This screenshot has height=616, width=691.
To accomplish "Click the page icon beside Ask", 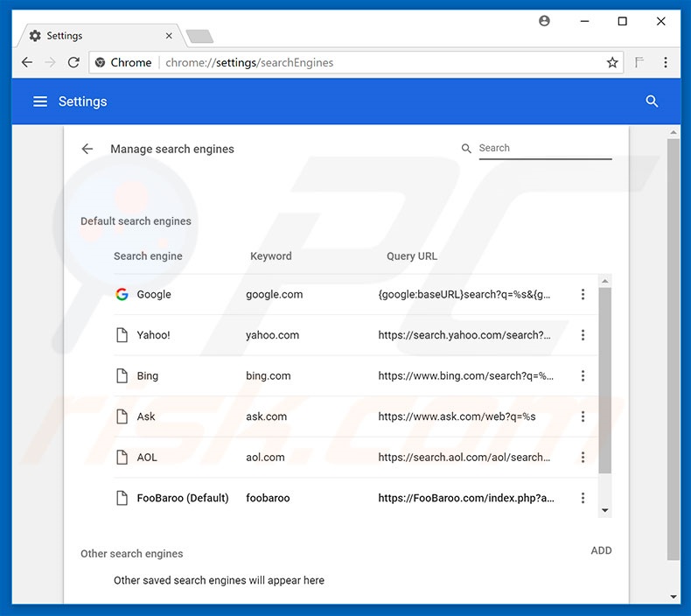I will click(122, 416).
